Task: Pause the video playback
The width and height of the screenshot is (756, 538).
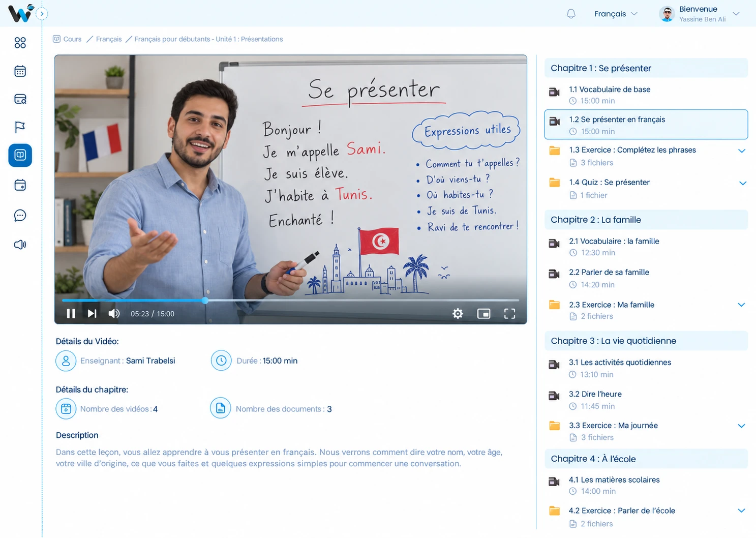Action: 71,314
